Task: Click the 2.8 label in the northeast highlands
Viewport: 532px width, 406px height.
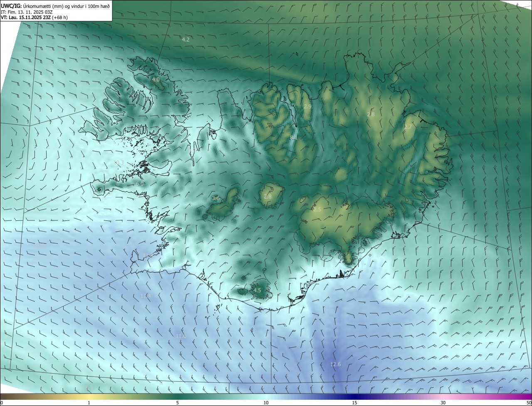Action: pyautogui.click(x=371, y=114)
